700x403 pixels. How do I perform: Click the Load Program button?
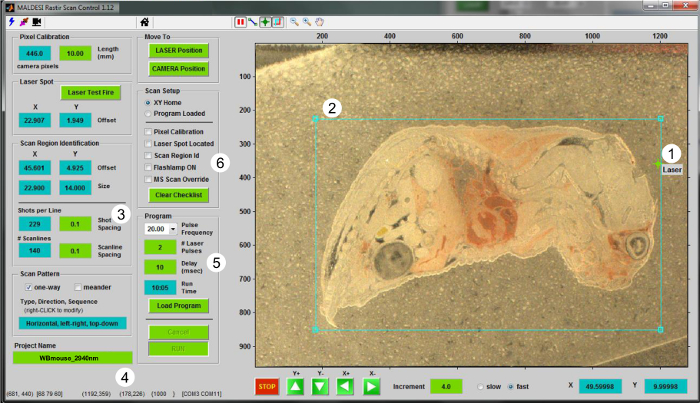178,305
